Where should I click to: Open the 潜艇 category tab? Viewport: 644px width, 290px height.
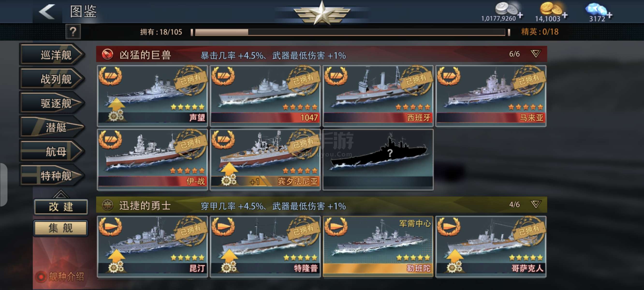pos(52,127)
